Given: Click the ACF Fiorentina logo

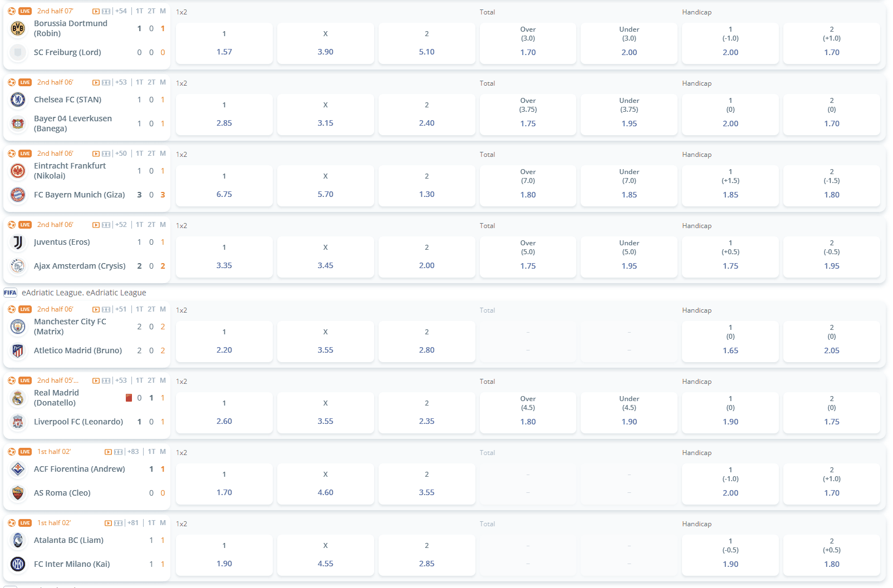Looking at the screenshot, I should click(x=18, y=469).
